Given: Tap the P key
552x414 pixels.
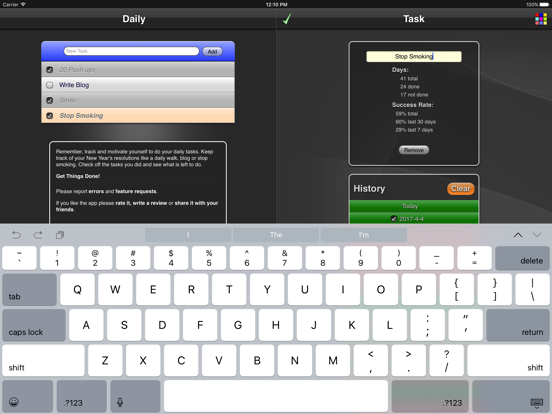Looking at the screenshot, I should [x=419, y=290].
